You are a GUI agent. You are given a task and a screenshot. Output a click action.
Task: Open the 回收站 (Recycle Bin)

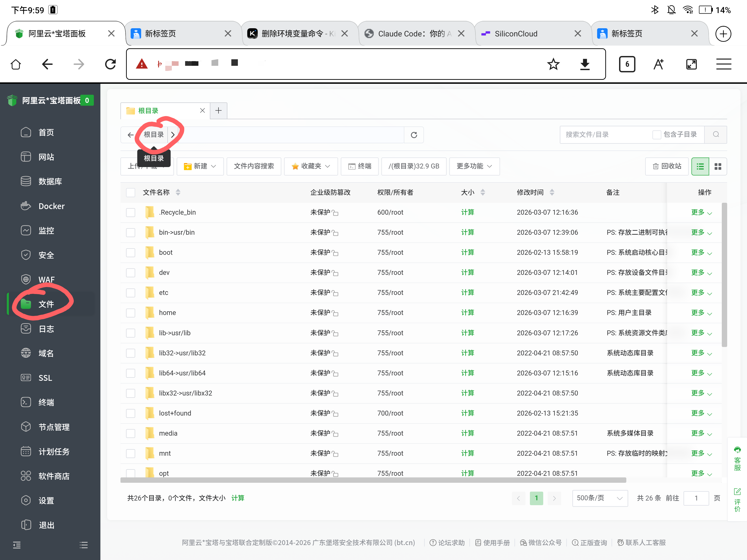click(667, 166)
